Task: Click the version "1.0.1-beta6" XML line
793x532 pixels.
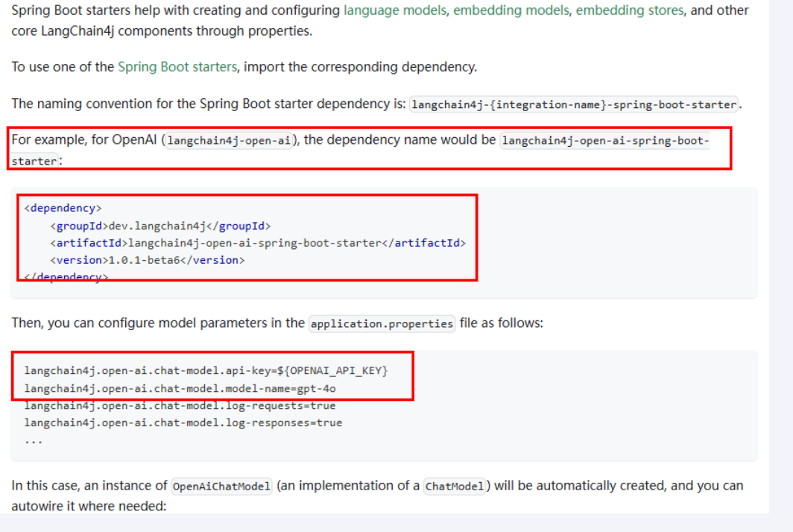Action: (148, 260)
